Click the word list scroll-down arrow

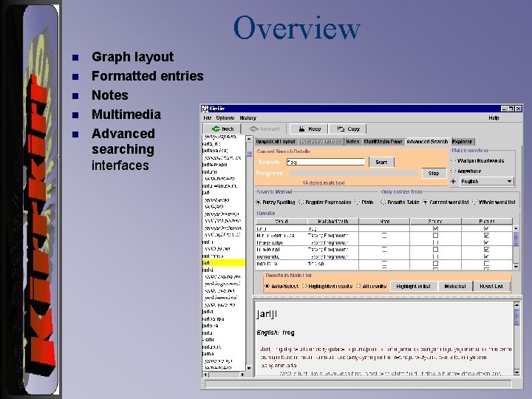tap(249, 368)
